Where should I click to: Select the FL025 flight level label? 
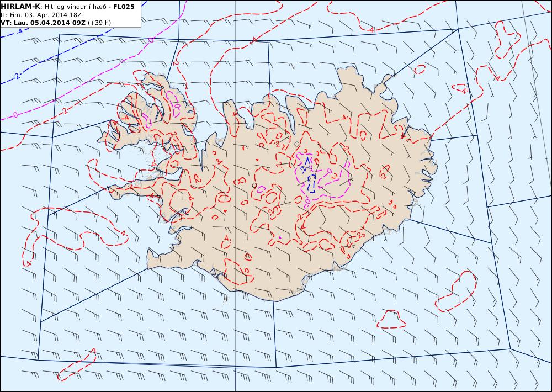[x=124, y=7]
